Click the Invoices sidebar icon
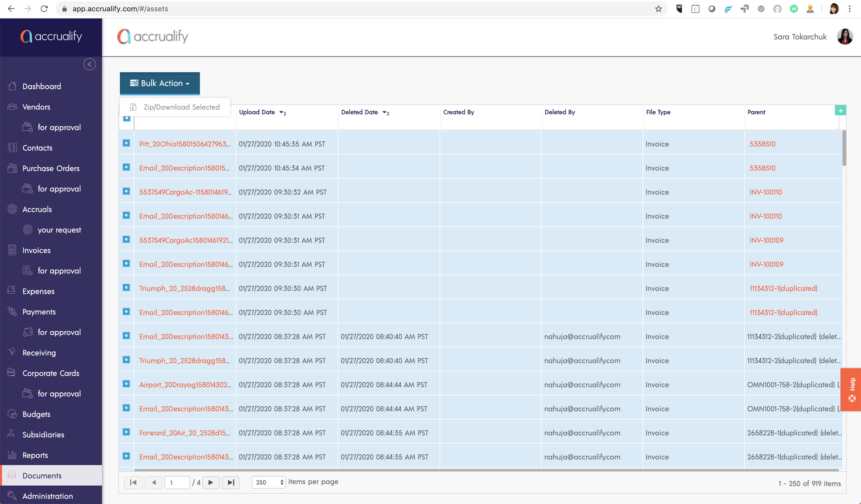The height and width of the screenshot is (504, 861). point(12,250)
